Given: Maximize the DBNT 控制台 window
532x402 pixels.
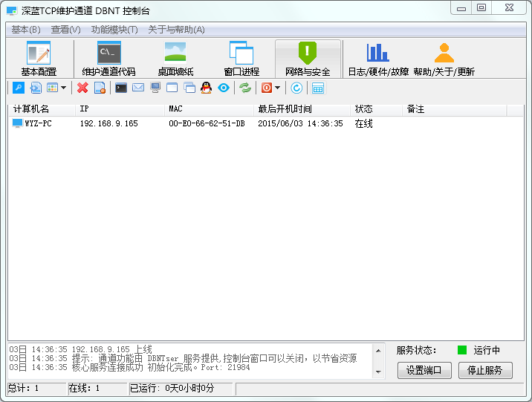Looking at the screenshot, I should pyautogui.click(x=481, y=8).
